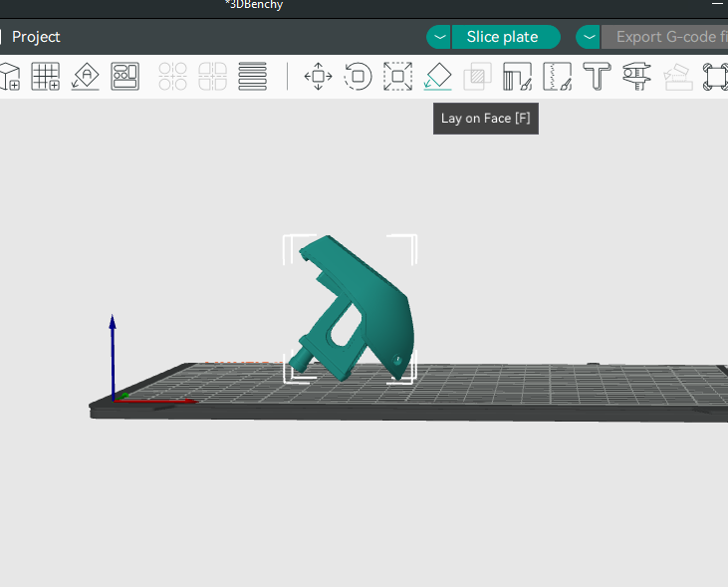The image size is (728, 587).
Task: Select the Scale tool
Action: pos(398,76)
